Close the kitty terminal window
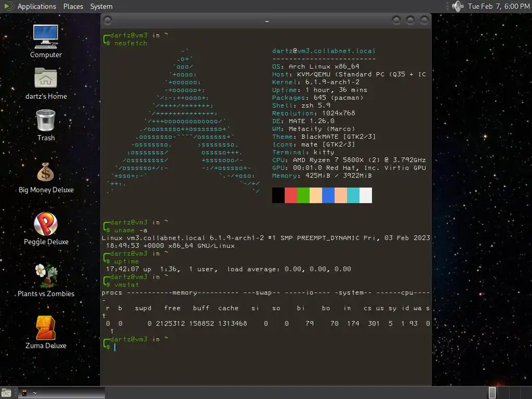 pos(424,21)
